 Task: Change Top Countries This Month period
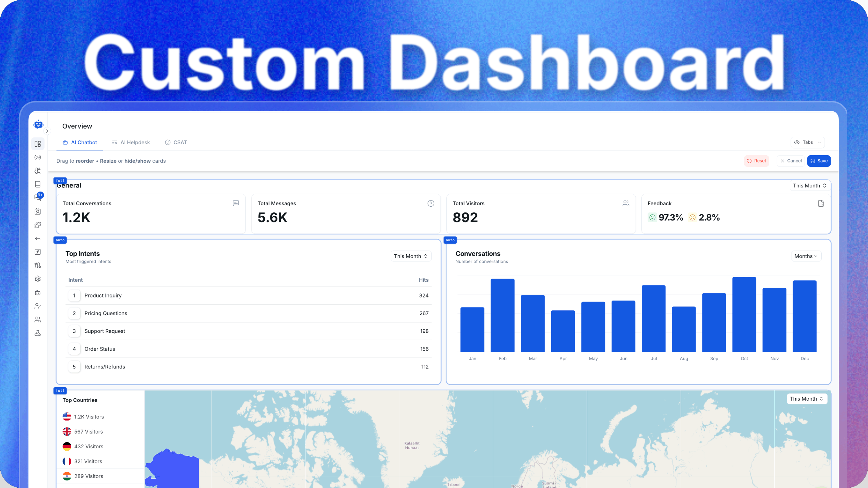click(806, 399)
